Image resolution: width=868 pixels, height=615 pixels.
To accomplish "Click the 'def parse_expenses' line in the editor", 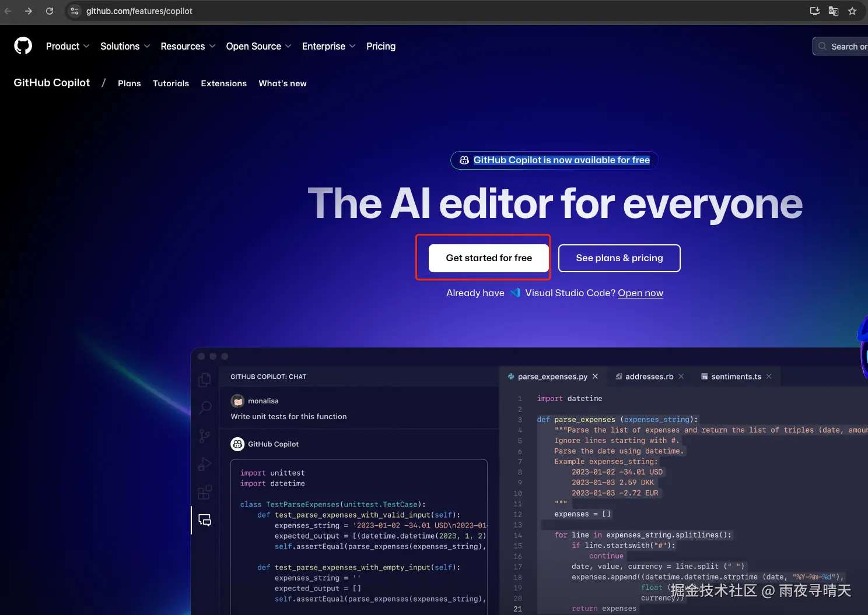I will pos(618,420).
